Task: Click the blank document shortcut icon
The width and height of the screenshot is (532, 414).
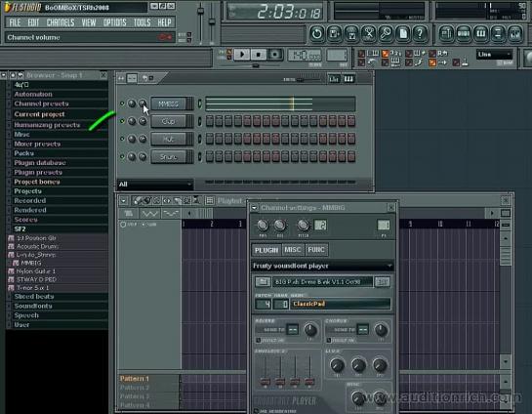Action: coord(403,33)
